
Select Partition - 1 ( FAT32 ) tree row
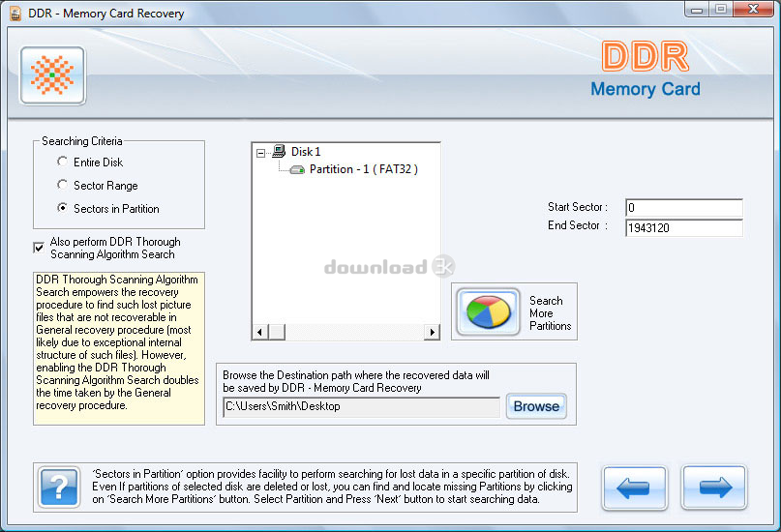[364, 169]
